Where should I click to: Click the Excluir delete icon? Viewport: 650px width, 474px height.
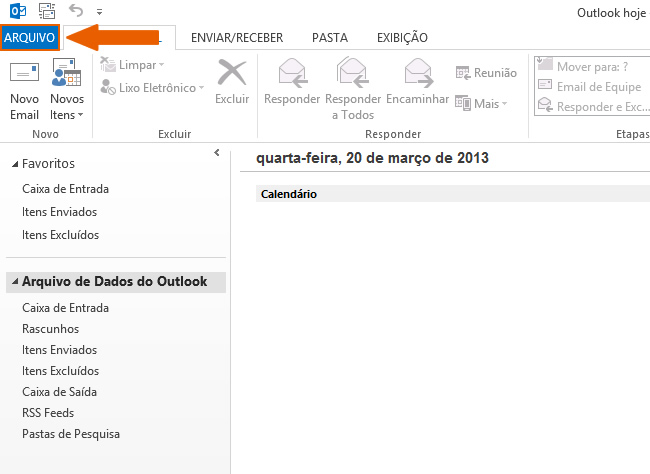click(232, 76)
